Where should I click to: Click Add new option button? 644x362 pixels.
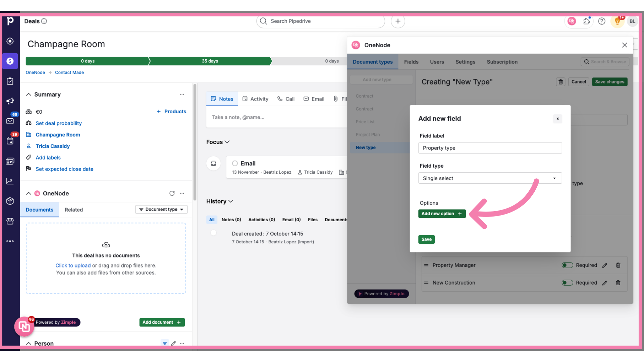pyautogui.click(x=441, y=214)
